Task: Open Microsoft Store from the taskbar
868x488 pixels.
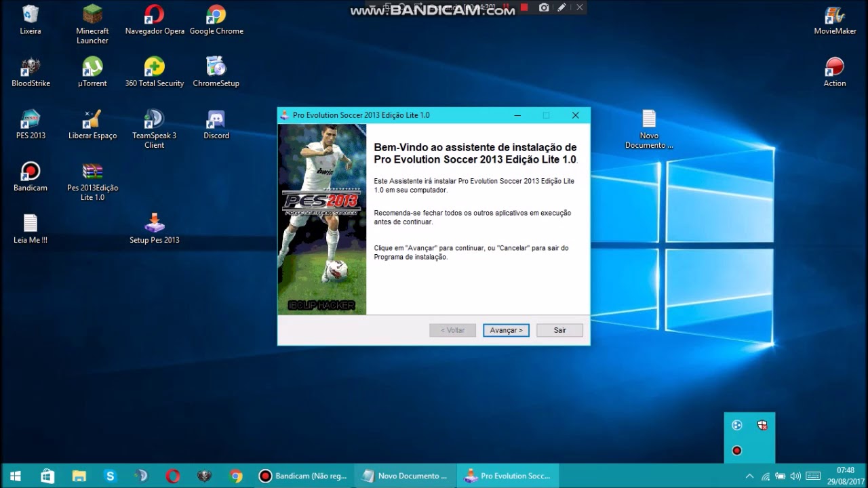Action: 47,476
